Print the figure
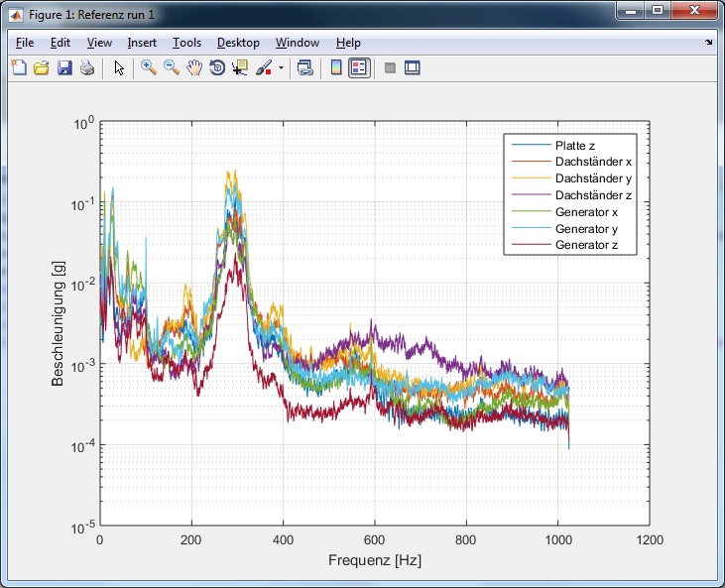 click(87, 68)
